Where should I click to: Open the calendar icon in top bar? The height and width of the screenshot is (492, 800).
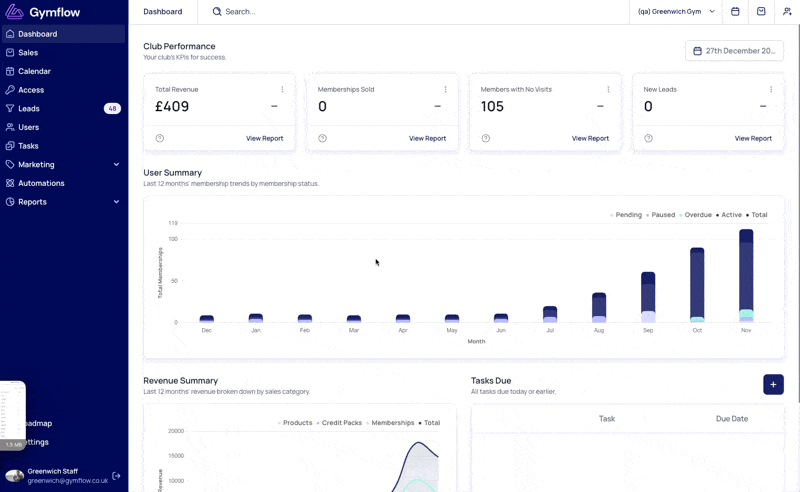coord(735,11)
